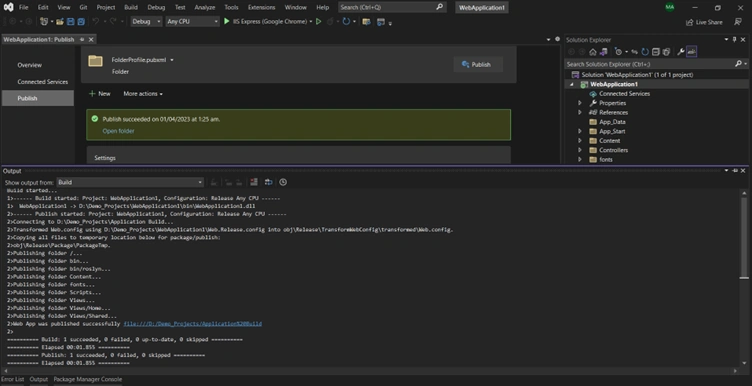Click the green Start Debugging play icon
Screen dimensions: 752x386
point(226,22)
